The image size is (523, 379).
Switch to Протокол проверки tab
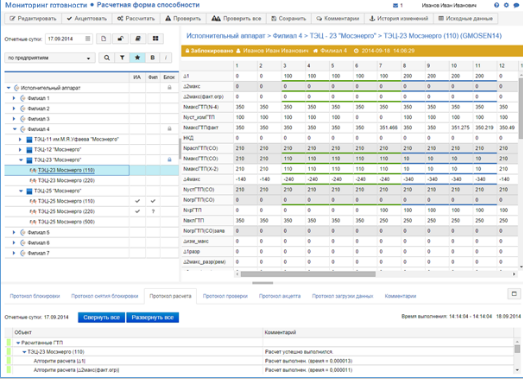(225, 296)
